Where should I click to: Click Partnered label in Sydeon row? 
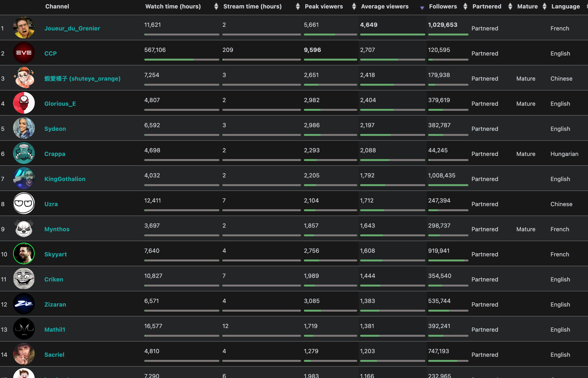click(485, 129)
